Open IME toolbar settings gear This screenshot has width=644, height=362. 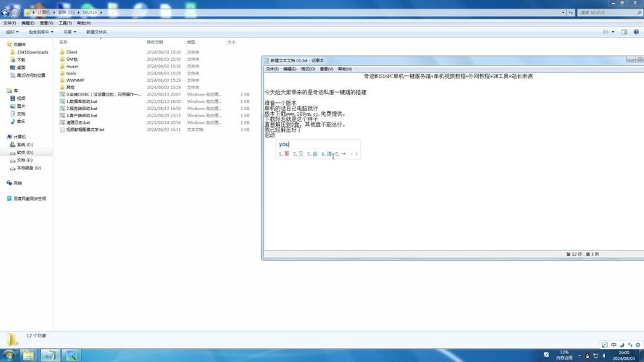[x=637, y=345]
